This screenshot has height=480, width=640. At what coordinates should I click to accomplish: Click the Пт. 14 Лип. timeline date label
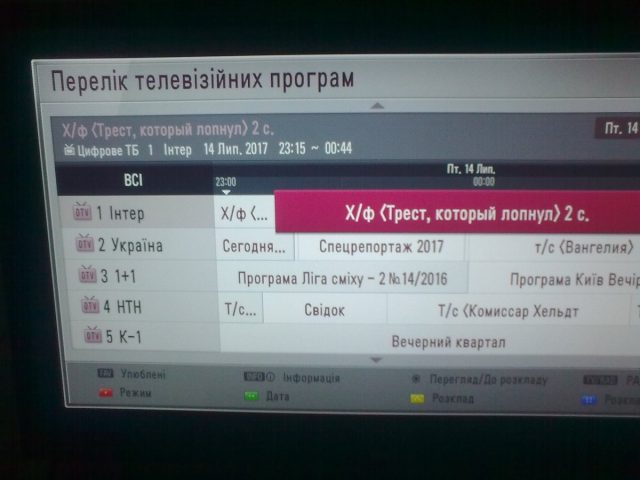[471, 169]
